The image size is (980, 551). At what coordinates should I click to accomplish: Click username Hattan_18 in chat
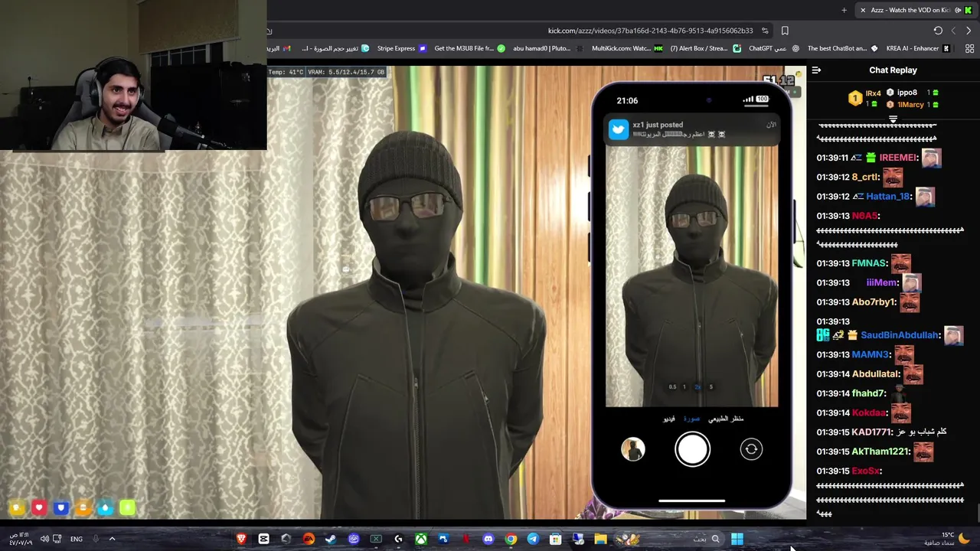point(888,196)
